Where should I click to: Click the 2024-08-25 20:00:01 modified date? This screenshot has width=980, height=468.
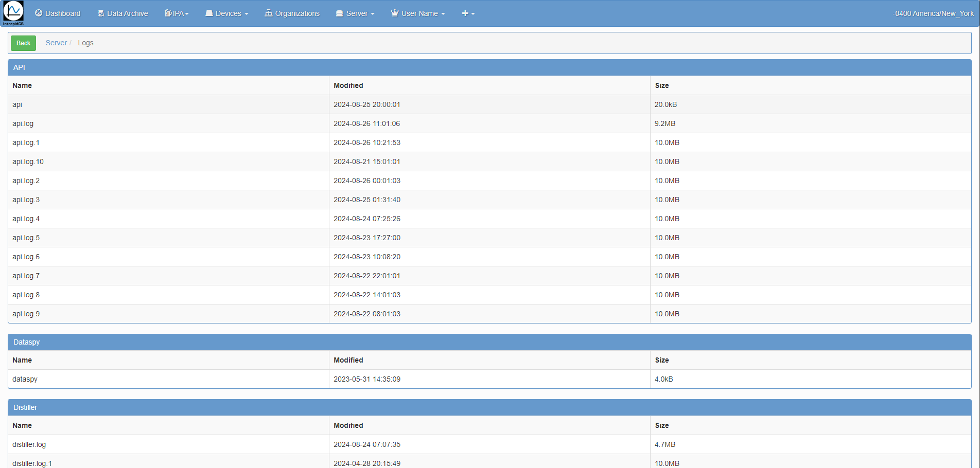366,104
